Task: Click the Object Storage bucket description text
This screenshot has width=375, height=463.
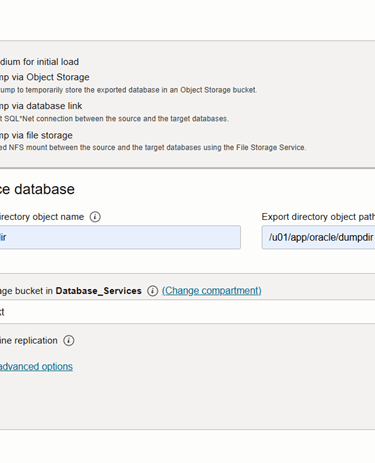Action: pos(128,90)
